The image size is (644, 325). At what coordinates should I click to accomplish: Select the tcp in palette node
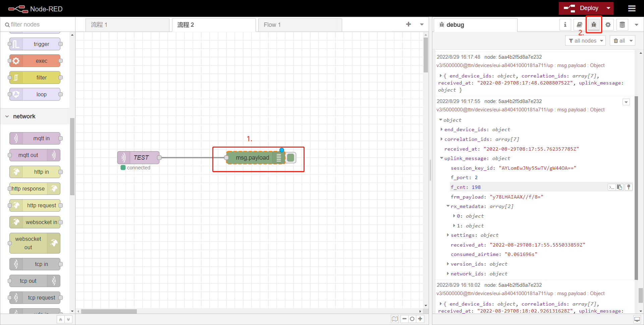[x=35, y=264]
